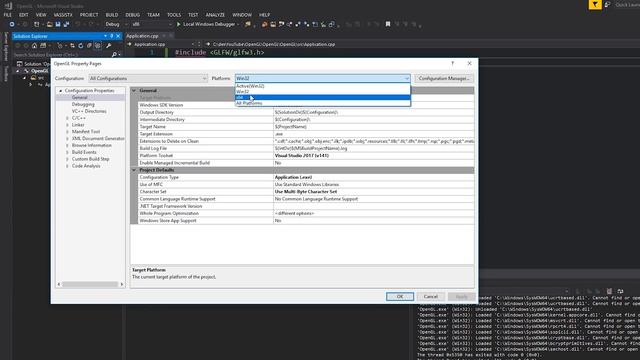Open the VASSISTX menu

[x=63, y=15]
